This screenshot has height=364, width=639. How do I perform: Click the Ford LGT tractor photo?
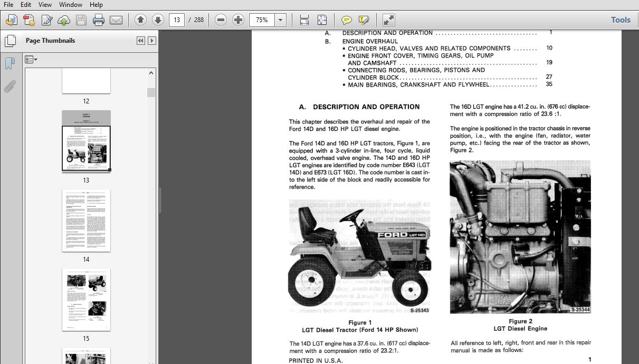(359, 256)
